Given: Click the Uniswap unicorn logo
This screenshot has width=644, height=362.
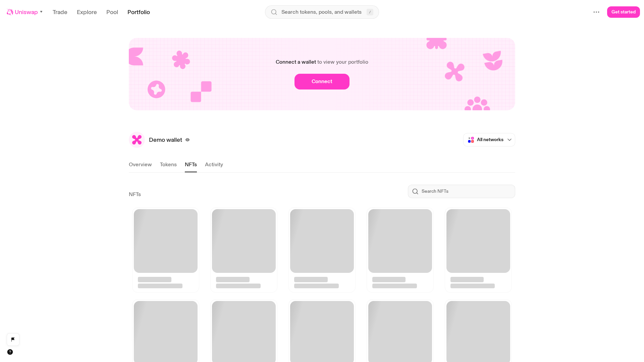Looking at the screenshot, I should [x=10, y=12].
